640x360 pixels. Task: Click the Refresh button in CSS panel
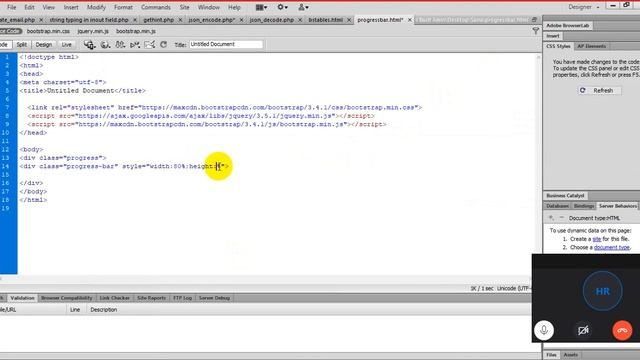(600, 90)
